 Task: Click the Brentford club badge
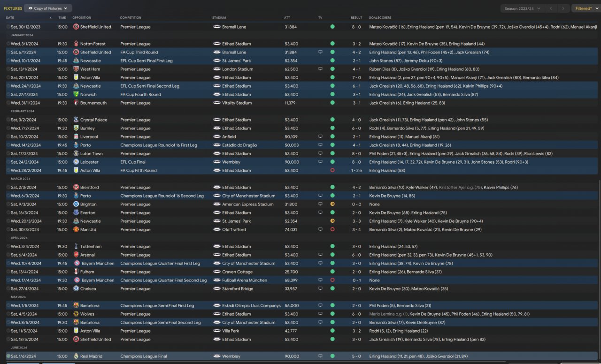point(76,187)
